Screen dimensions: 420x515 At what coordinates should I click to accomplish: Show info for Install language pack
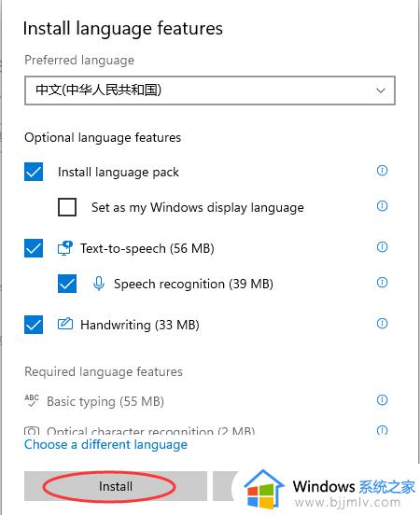click(382, 171)
